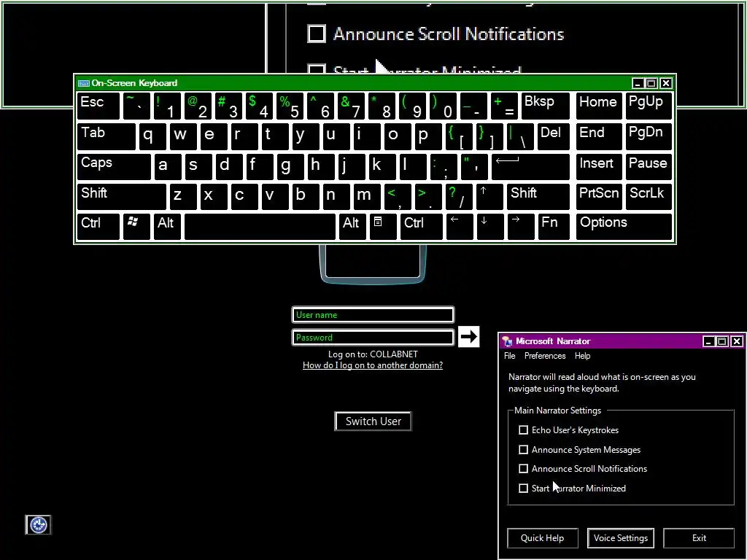747x560 pixels.
Task: Click the question mark/slash key
Action: pos(459,196)
